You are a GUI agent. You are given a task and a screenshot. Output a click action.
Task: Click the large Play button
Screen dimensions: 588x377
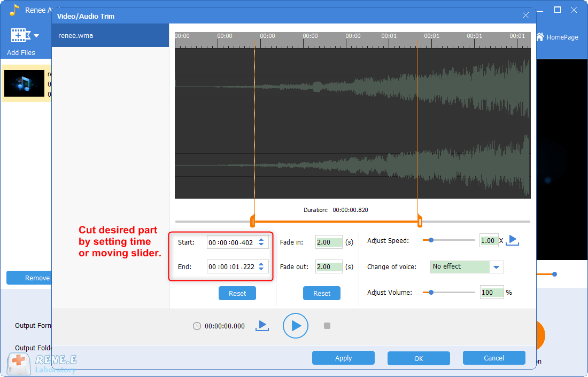[x=296, y=326]
